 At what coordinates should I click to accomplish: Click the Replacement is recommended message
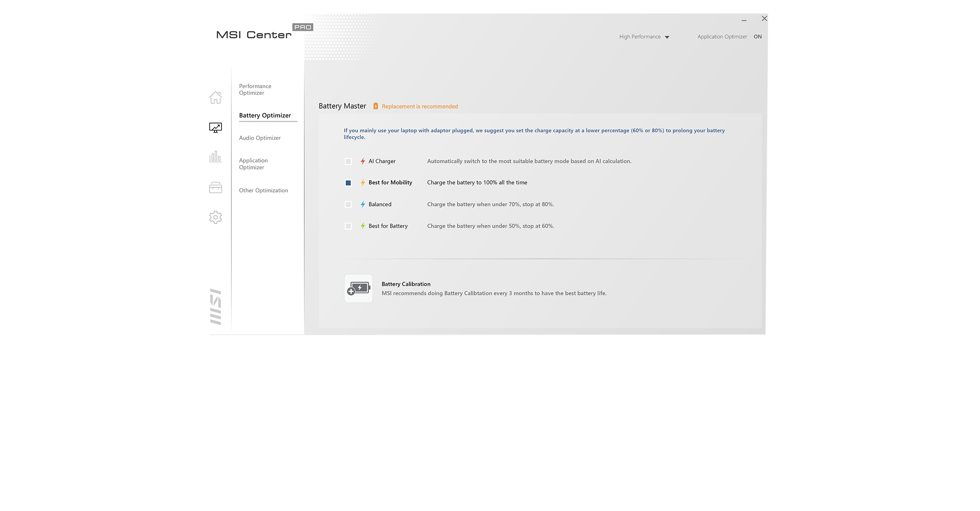[x=419, y=106]
